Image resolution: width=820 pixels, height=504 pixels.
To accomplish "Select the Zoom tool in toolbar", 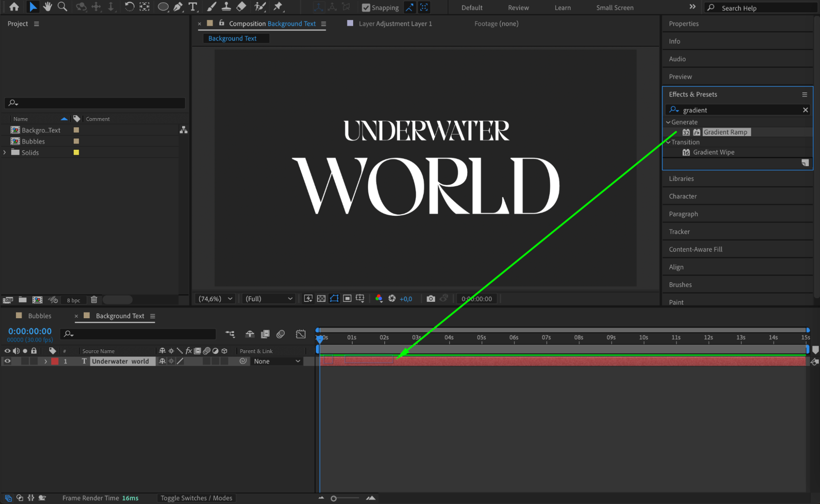I will (62, 7).
